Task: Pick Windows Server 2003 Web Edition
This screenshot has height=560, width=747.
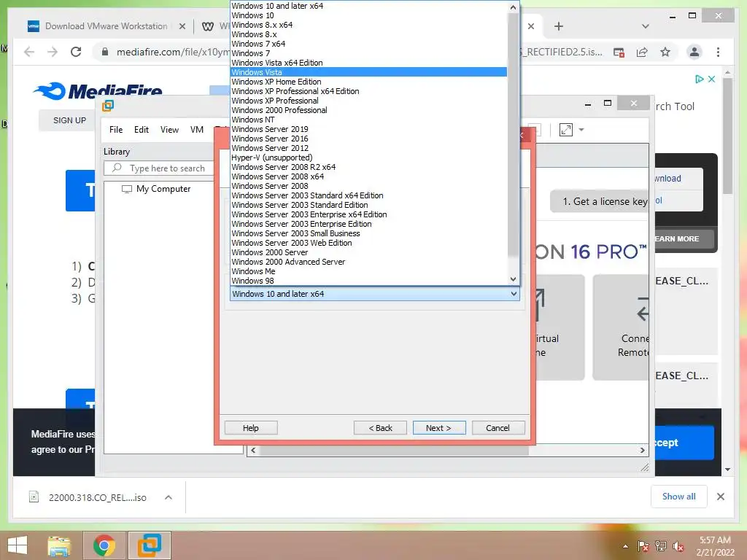Action: pos(368,243)
